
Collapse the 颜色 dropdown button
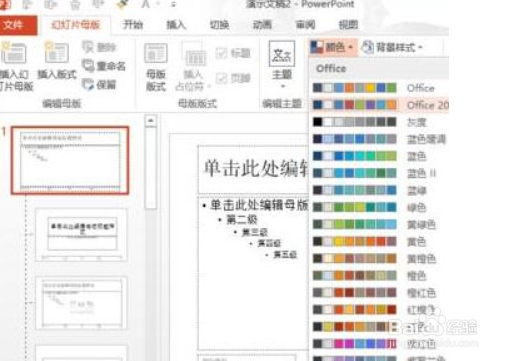point(332,47)
